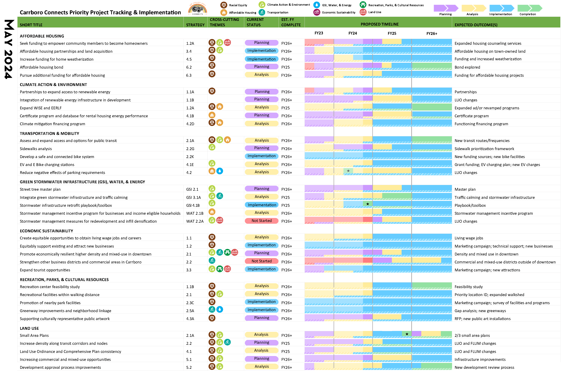The height and width of the screenshot is (380, 588).
Task: Click the Planning status on the Affordable housing bond row
Action: pos(261,67)
